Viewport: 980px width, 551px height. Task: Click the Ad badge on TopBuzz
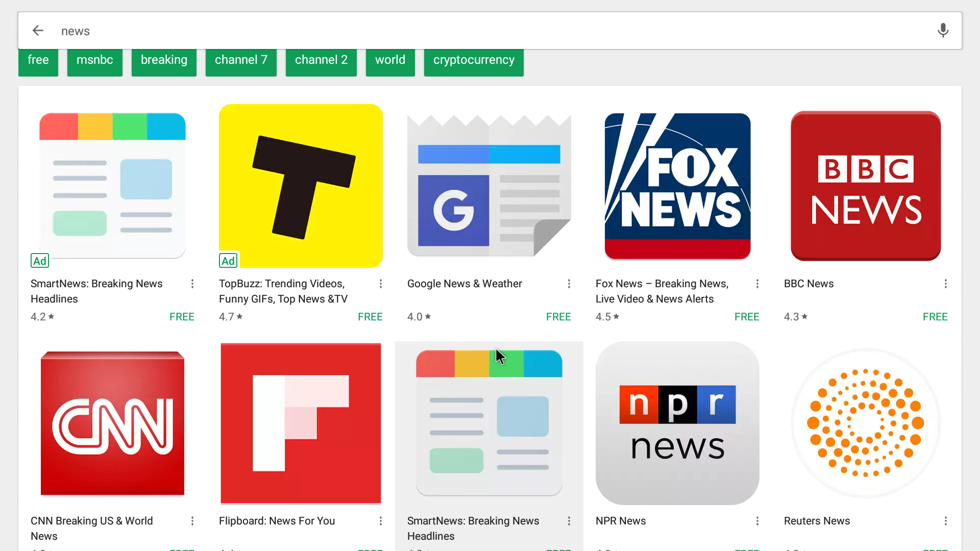coord(228,261)
